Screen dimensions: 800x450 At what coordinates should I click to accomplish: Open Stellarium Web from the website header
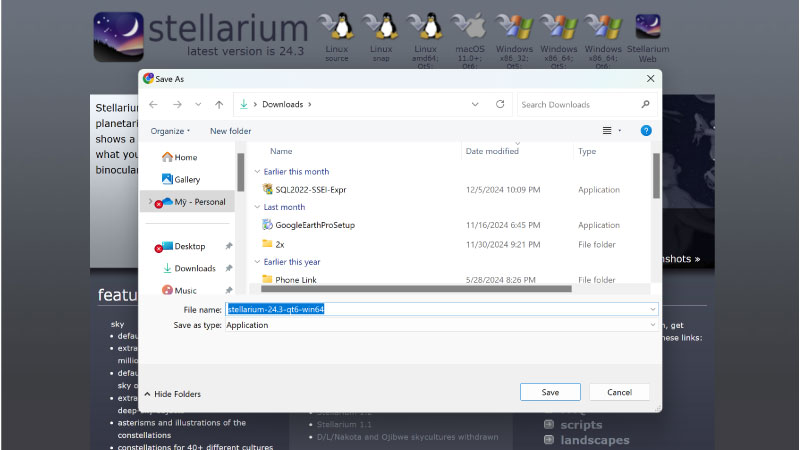[x=648, y=38]
